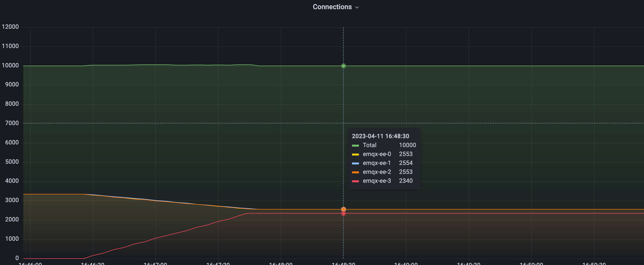Viewport: 644px width, 265px height.
Task: Click the green Total color swatch in tooltip
Action: 355,145
